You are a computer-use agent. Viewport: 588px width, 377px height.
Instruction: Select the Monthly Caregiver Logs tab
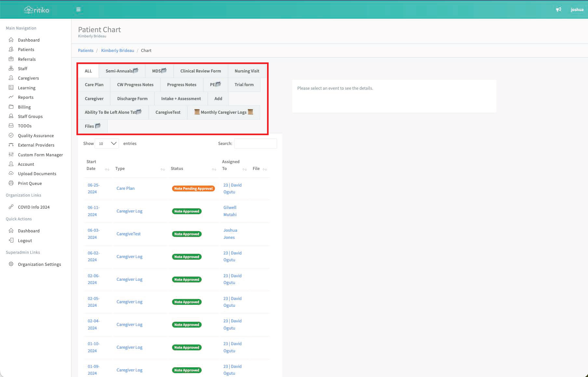(223, 112)
